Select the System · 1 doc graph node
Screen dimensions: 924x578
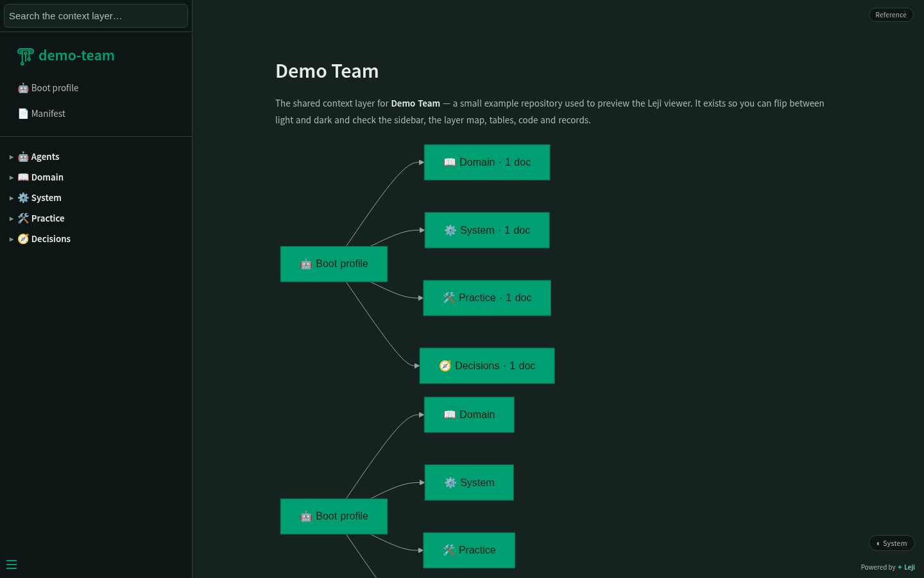(487, 230)
